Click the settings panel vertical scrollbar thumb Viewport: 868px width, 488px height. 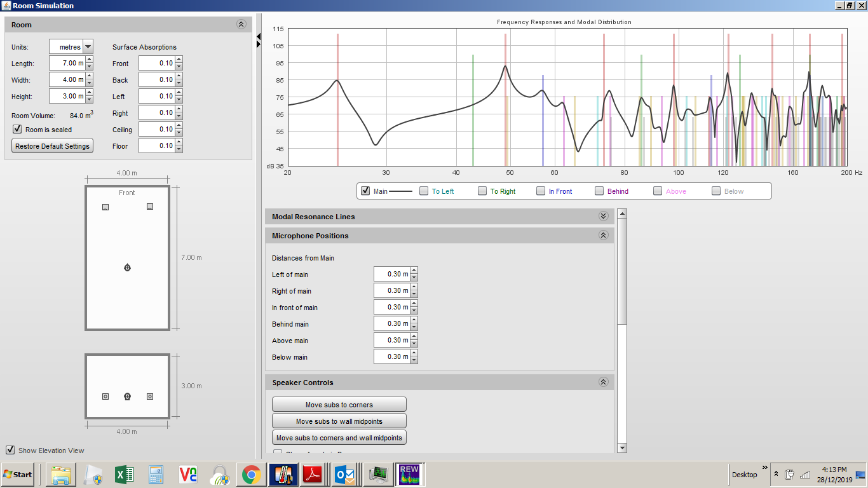click(x=622, y=271)
